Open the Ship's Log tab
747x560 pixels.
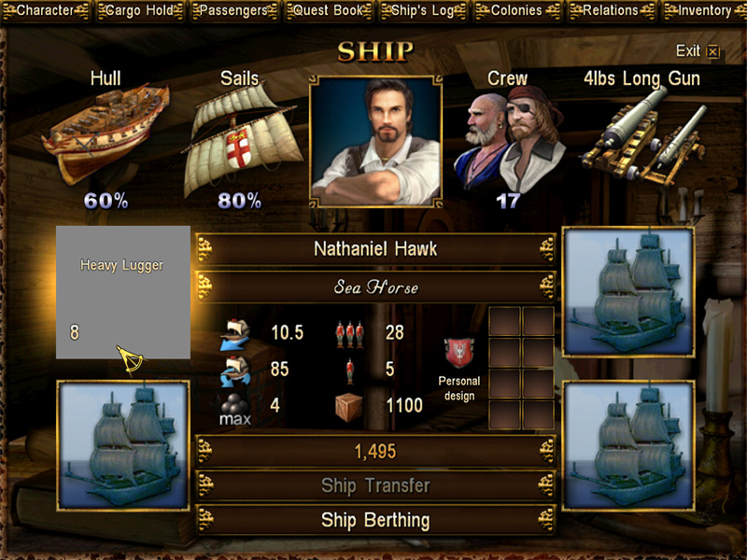423,10
